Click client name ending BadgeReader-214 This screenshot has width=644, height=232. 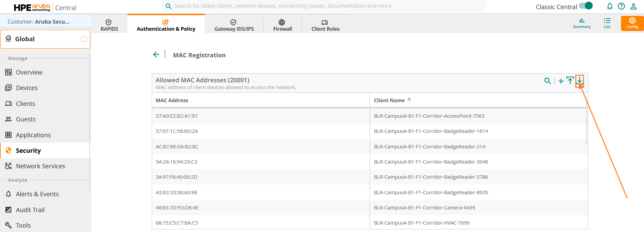(429, 146)
